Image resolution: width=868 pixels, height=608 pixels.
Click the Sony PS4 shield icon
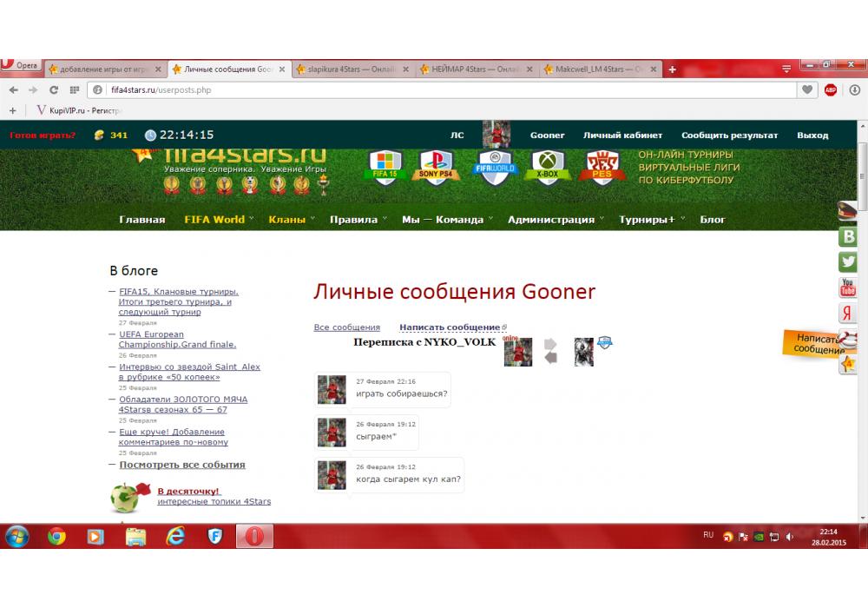click(x=436, y=166)
